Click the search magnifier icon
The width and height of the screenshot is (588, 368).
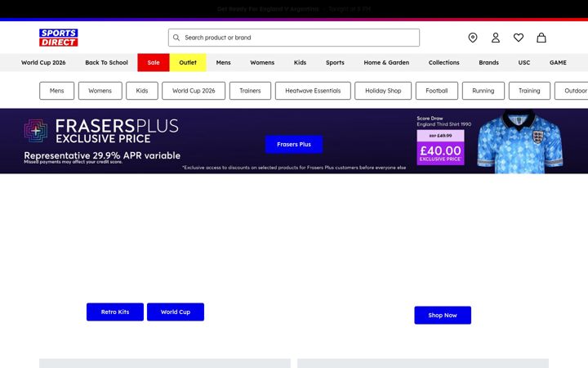pyautogui.click(x=176, y=38)
